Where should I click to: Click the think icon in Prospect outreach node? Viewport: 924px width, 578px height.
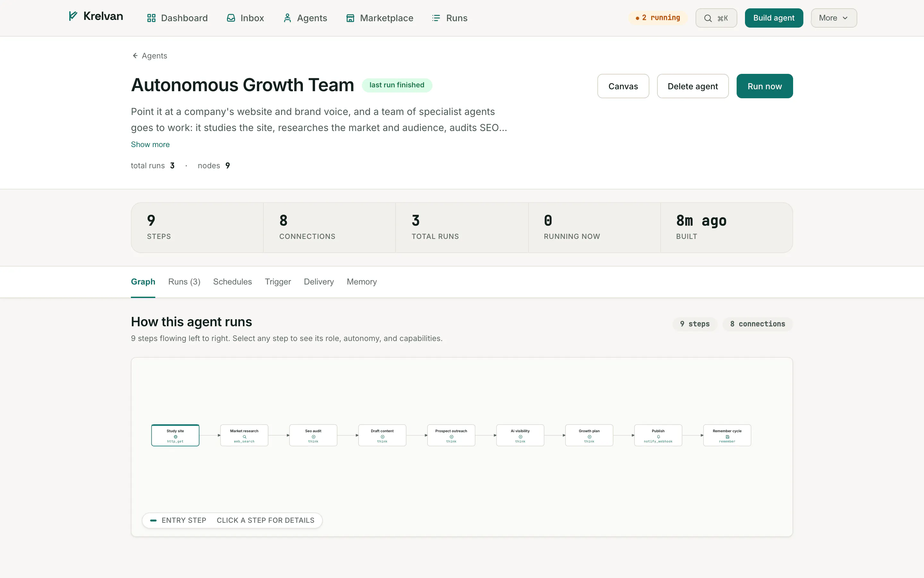point(452,437)
